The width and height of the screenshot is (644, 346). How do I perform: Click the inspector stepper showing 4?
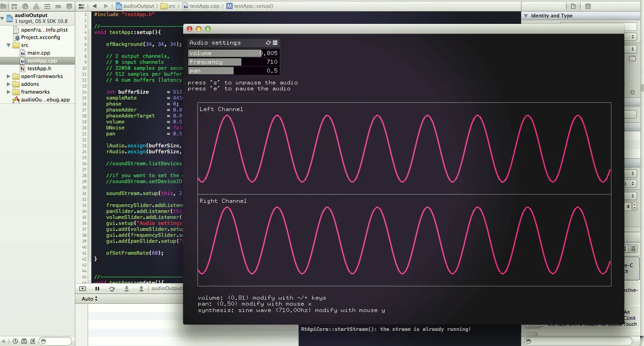pyautogui.click(x=633, y=206)
